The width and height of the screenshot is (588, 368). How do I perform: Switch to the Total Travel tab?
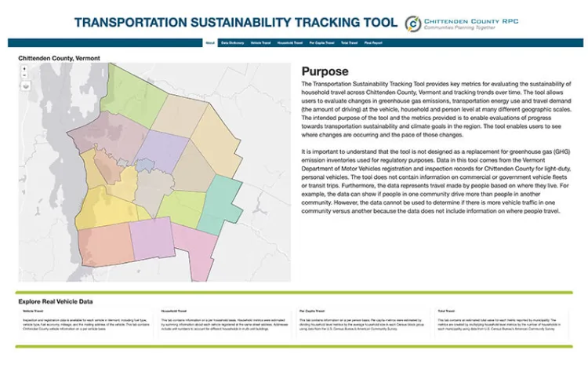[350, 43]
